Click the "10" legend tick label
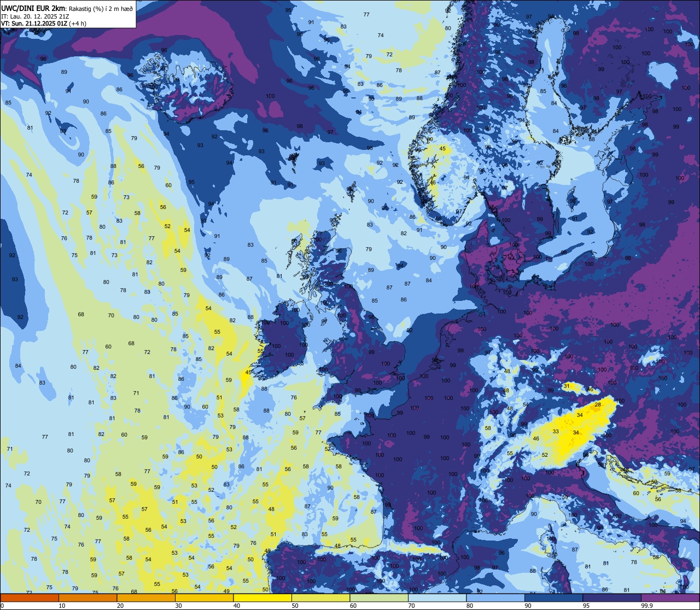700x610 pixels. [x=62, y=605]
